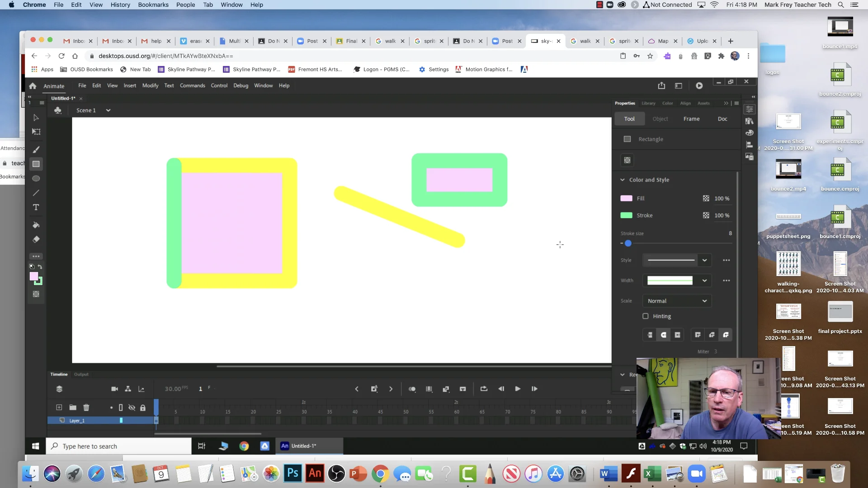868x488 pixels.
Task: Open more tools via three dots
Action: point(36,256)
